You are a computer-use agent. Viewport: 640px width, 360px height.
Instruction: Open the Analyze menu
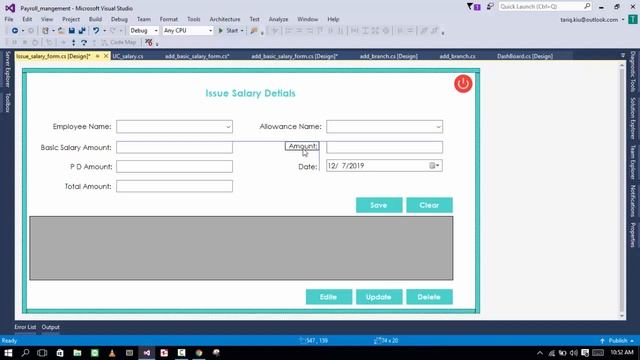point(278,19)
